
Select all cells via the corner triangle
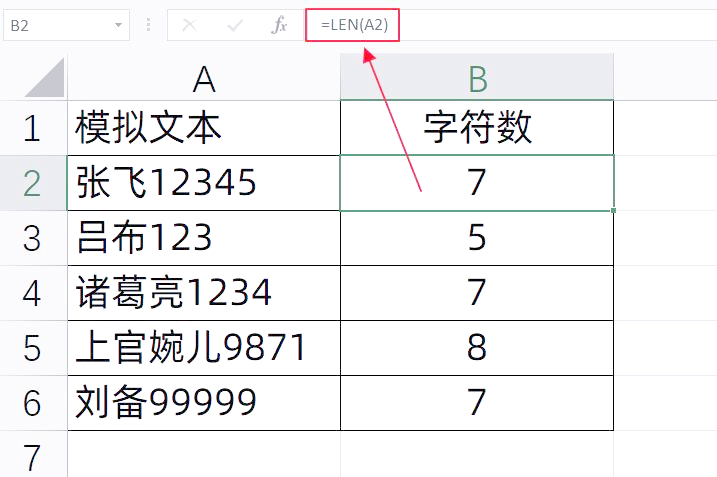[x=44, y=78]
